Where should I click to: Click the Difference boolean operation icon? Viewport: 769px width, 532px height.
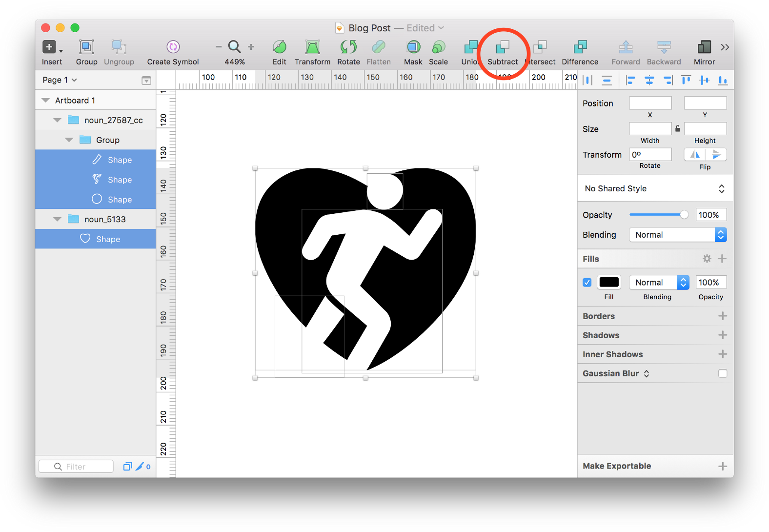[x=580, y=47]
